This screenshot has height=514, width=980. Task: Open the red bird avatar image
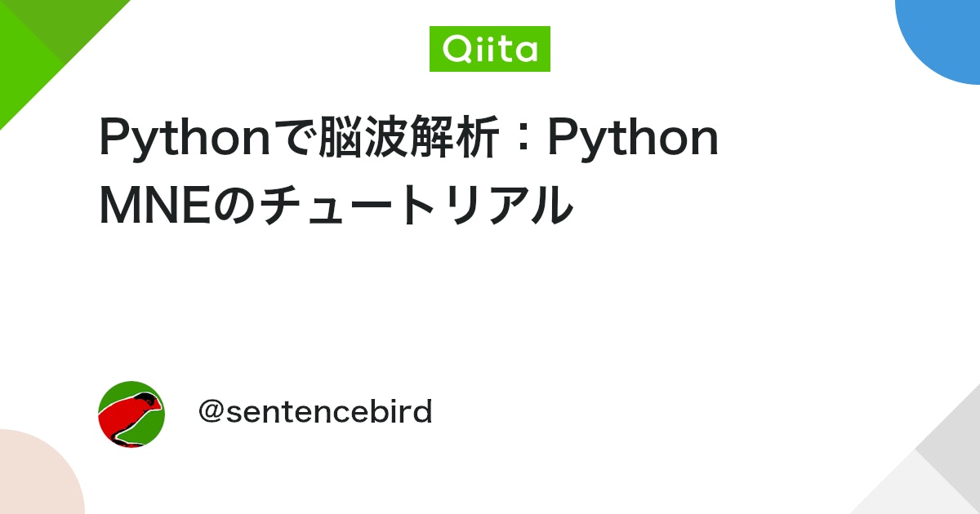coord(131,414)
